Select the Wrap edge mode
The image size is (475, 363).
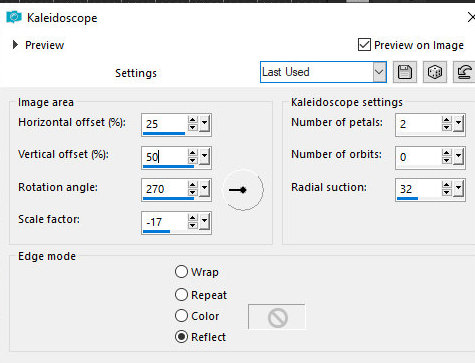181,272
